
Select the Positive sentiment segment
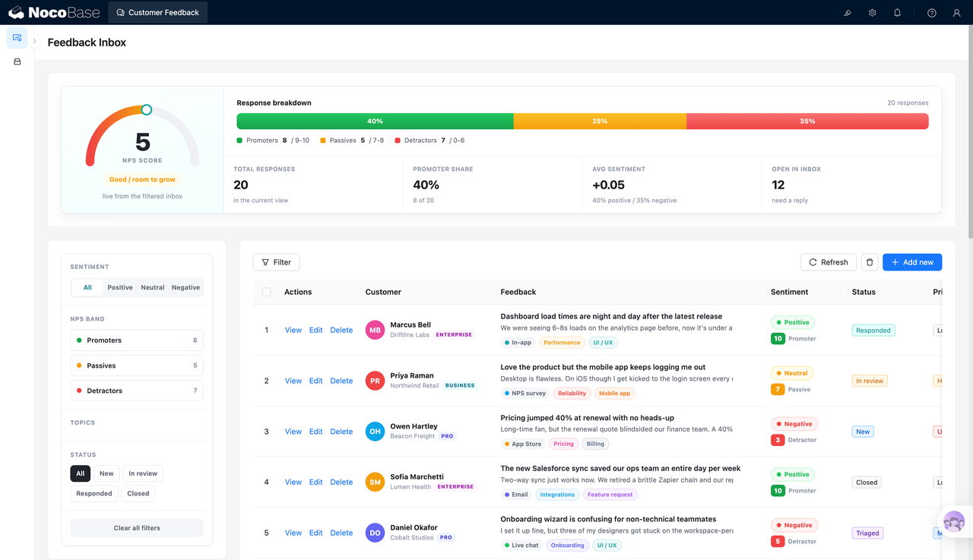point(120,287)
